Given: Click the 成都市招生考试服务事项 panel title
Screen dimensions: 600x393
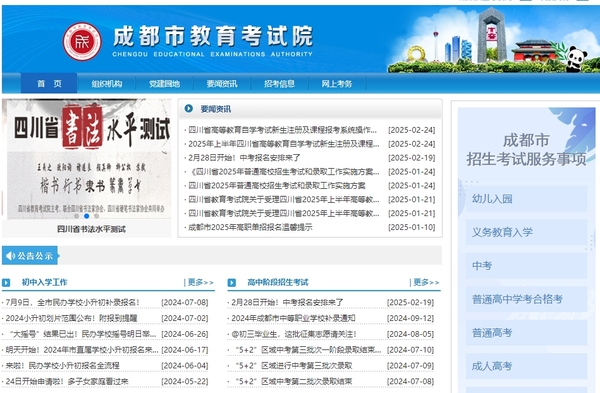Looking at the screenshot, I should 526,150.
